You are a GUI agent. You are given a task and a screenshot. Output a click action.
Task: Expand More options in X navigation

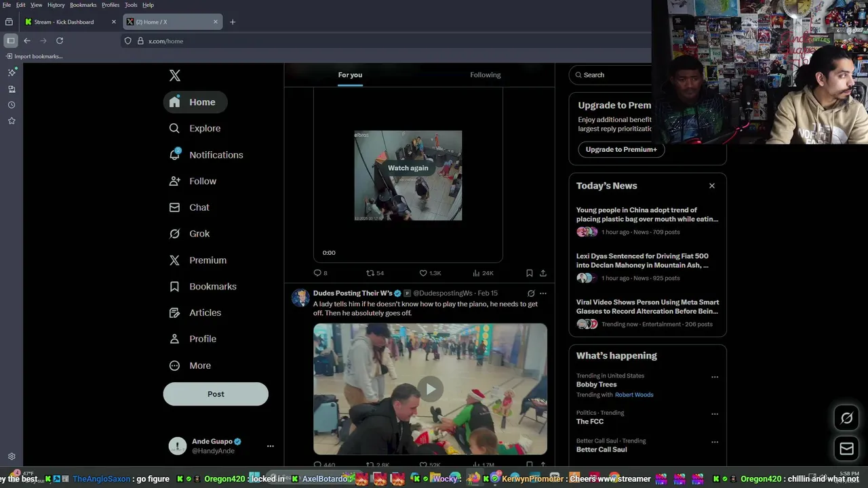pyautogui.click(x=191, y=365)
